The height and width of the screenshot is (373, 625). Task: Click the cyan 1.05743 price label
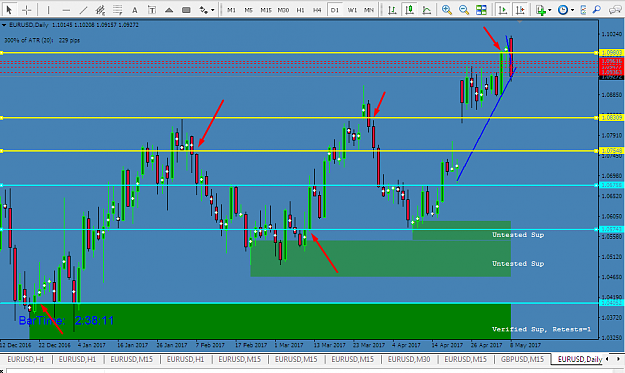pyautogui.click(x=611, y=229)
